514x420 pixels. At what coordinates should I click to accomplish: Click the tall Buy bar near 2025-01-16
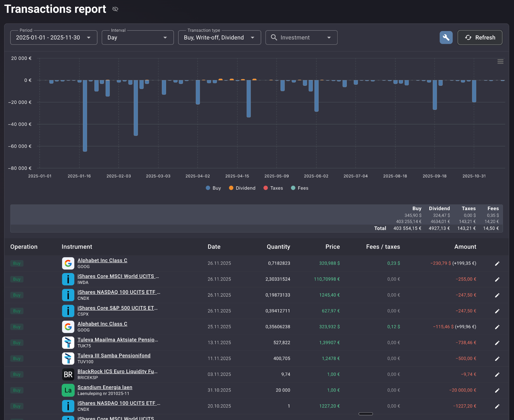[x=85, y=116]
